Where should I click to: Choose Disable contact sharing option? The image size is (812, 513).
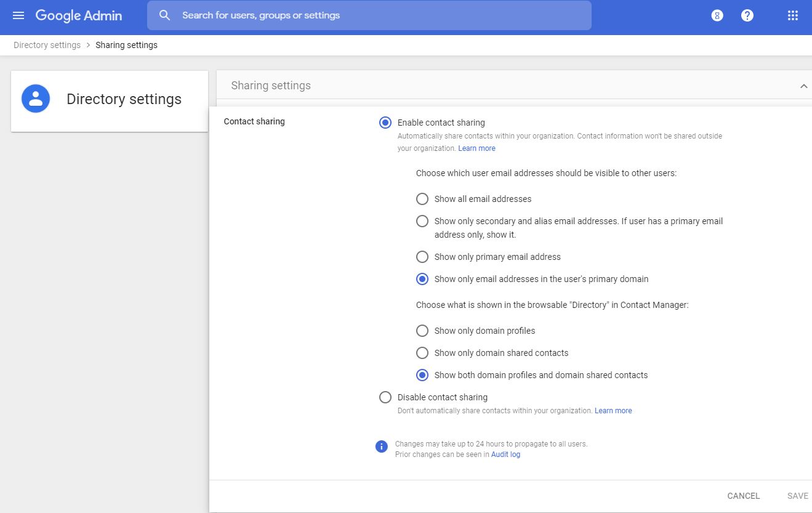385,397
